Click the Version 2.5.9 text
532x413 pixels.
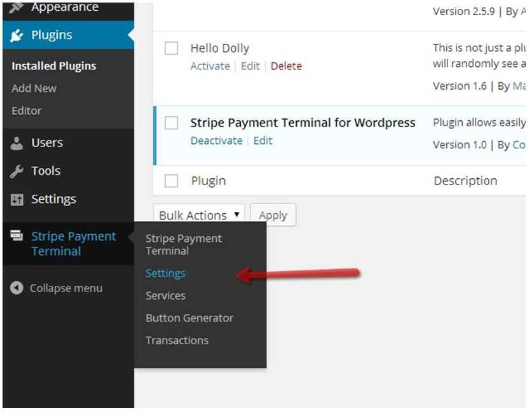pos(464,11)
